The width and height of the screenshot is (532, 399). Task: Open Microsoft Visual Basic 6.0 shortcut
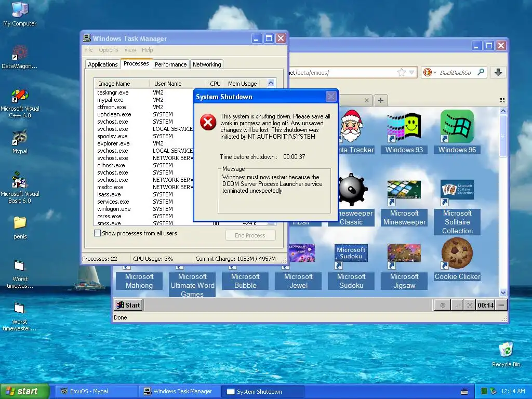[x=20, y=187]
